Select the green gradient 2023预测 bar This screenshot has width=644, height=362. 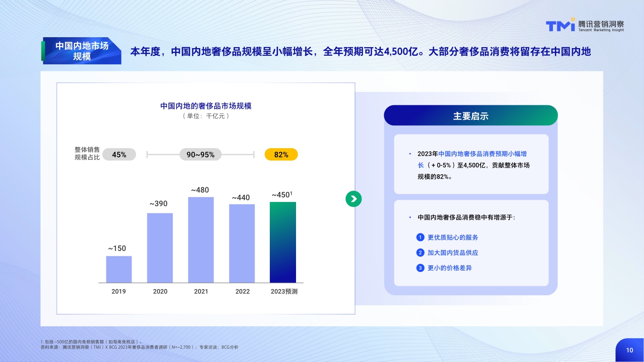click(282, 243)
